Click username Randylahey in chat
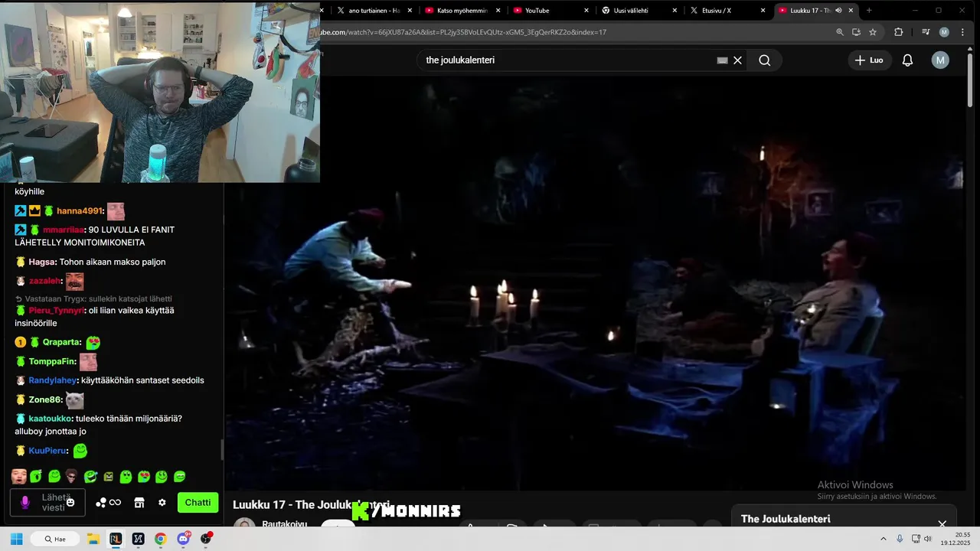The image size is (980, 551). coord(52,380)
